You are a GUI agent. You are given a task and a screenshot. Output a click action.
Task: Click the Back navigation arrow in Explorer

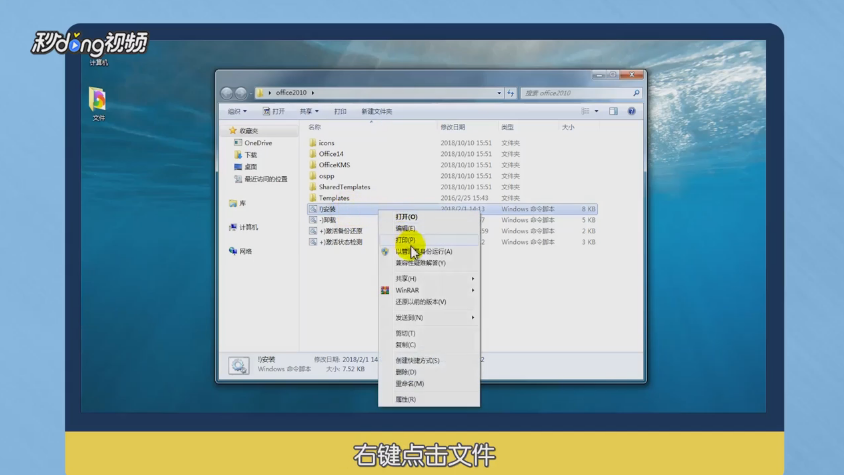point(227,93)
